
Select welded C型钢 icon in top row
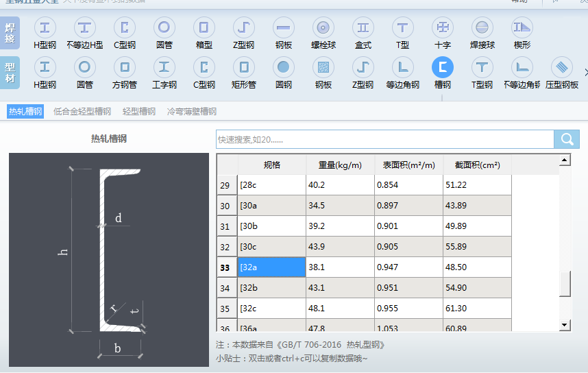click(x=125, y=27)
